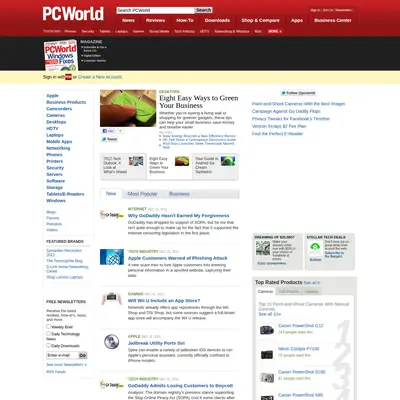Open Verizon Scraps $2 Fee Plan link

(279, 126)
